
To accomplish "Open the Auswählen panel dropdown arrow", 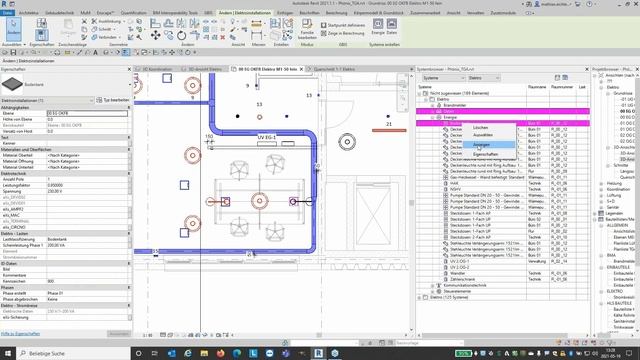I will pyautogui.click(x=24, y=44).
